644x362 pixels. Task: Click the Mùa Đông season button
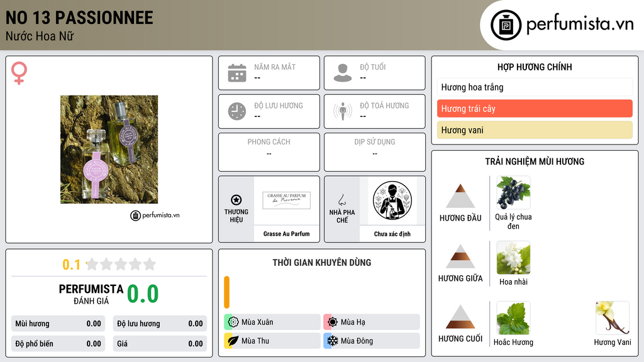372,341
